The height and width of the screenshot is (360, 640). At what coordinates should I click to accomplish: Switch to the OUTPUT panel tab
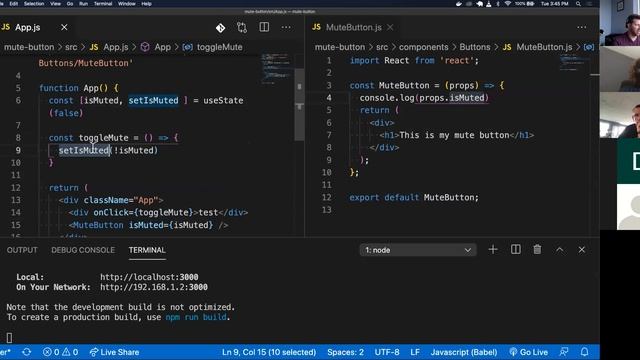pos(22,250)
